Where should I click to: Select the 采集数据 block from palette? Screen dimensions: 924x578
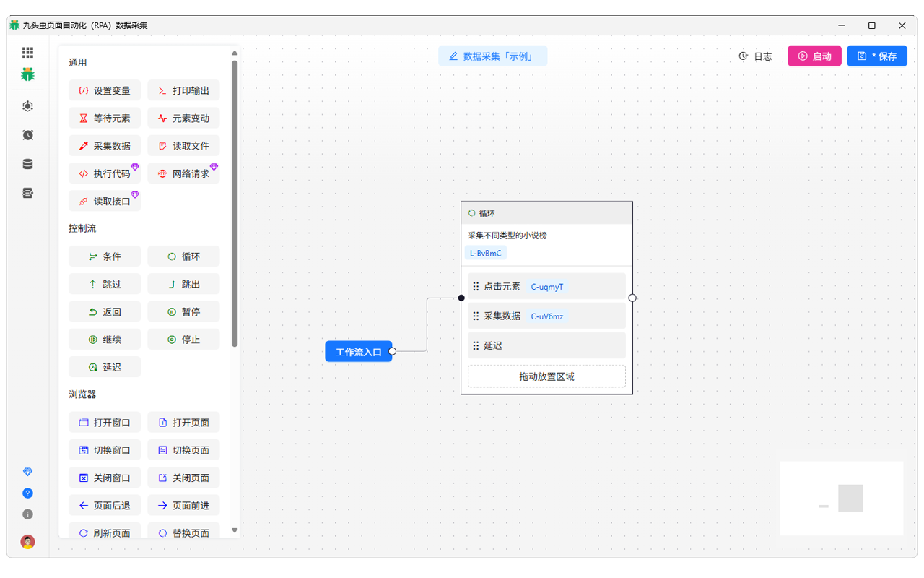pyautogui.click(x=105, y=146)
